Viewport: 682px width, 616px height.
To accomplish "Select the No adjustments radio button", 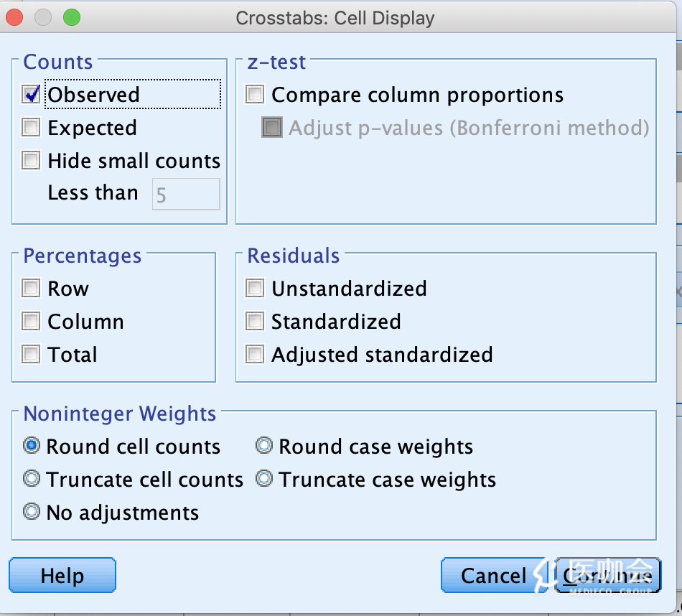I will tap(32, 512).
